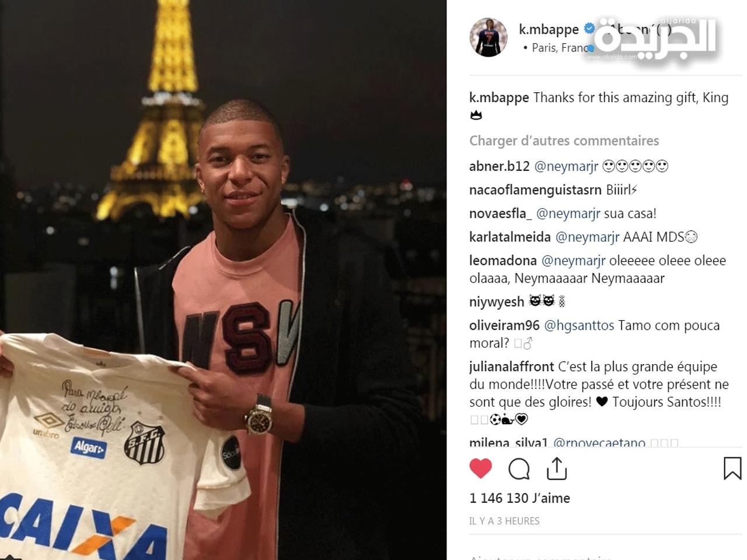This screenshot has width=747, height=560.
Task: Click the red heart like icon
Action: click(480, 468)
